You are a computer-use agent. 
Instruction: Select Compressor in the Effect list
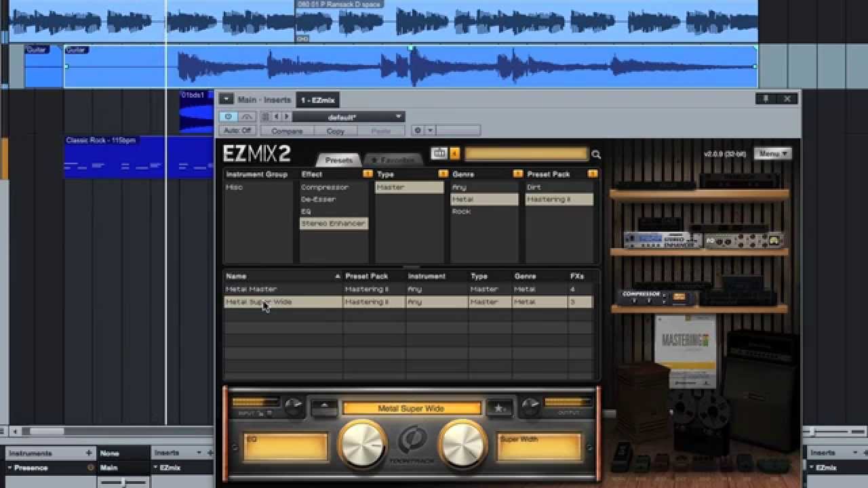tap(334, 187)
